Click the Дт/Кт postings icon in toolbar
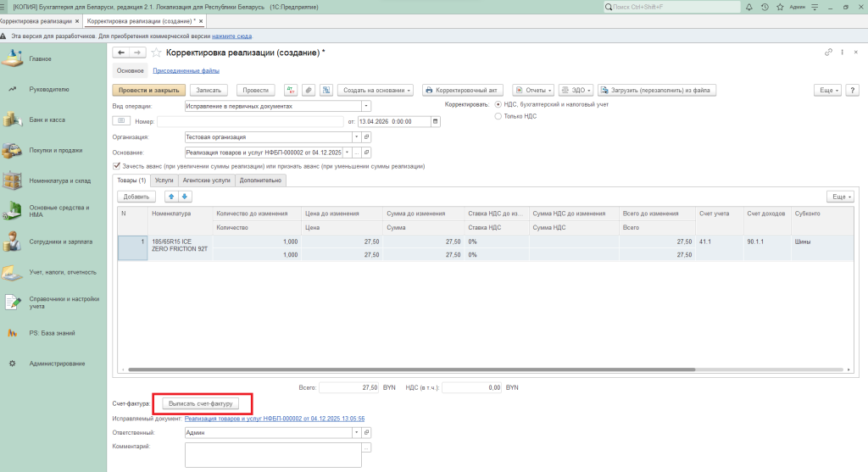 point(291,90)
